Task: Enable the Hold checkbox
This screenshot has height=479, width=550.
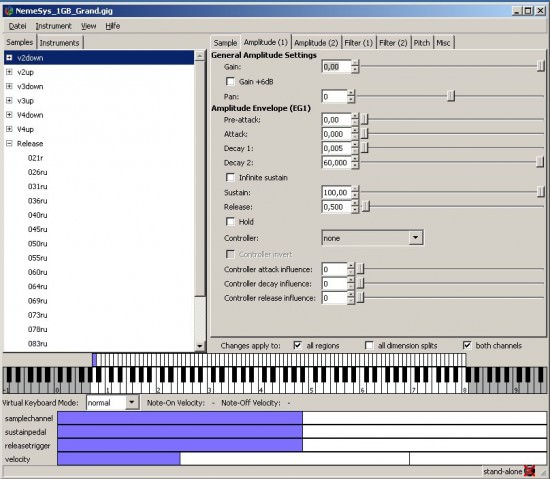Action: 230,222
